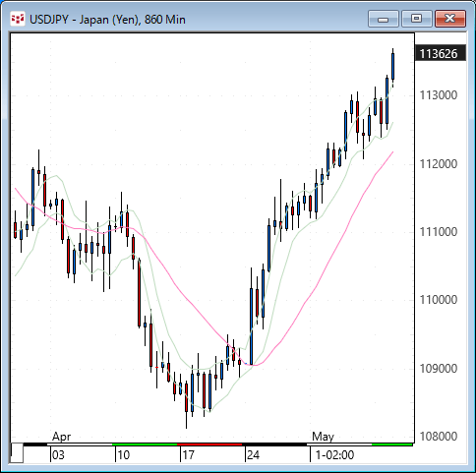Image resolution: width=476 pixels, height=473 pixels.
Task: Click the title text USDJPY - Japan (Yen), 860 Min
Action: (x=107, y=20)
